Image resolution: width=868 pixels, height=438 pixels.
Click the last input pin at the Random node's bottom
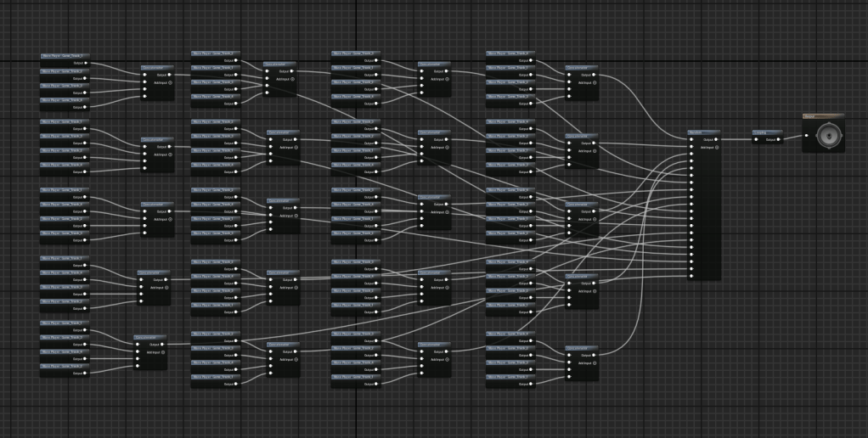point(691,275)
